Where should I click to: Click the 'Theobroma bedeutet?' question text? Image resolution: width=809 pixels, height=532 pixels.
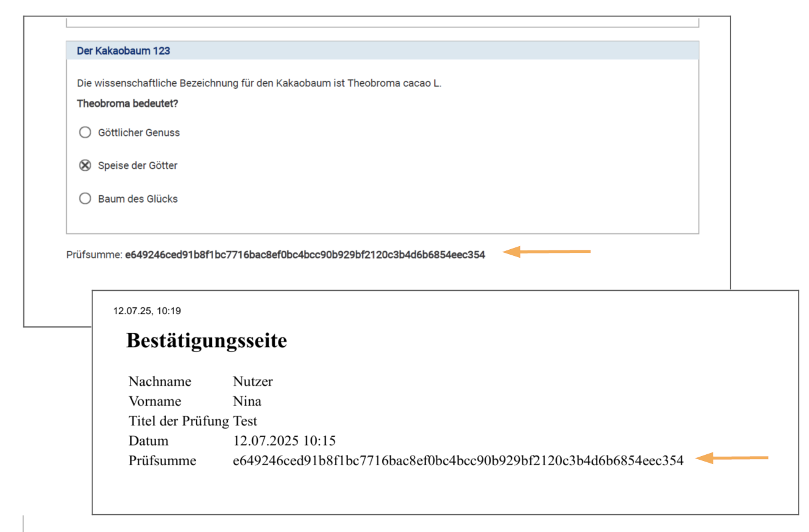pos(127,103)
